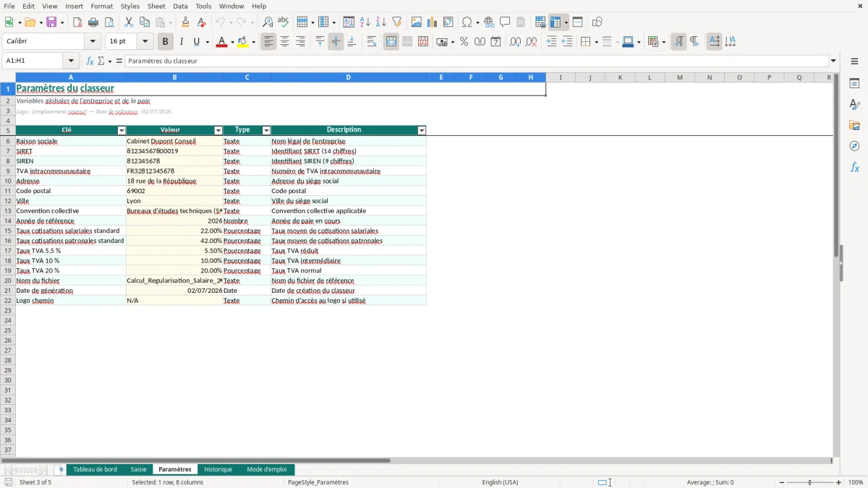Open filter dropdown on Type column
This screenshot has width=868, height=488.
pyautogui.click(x=266, y=130)
